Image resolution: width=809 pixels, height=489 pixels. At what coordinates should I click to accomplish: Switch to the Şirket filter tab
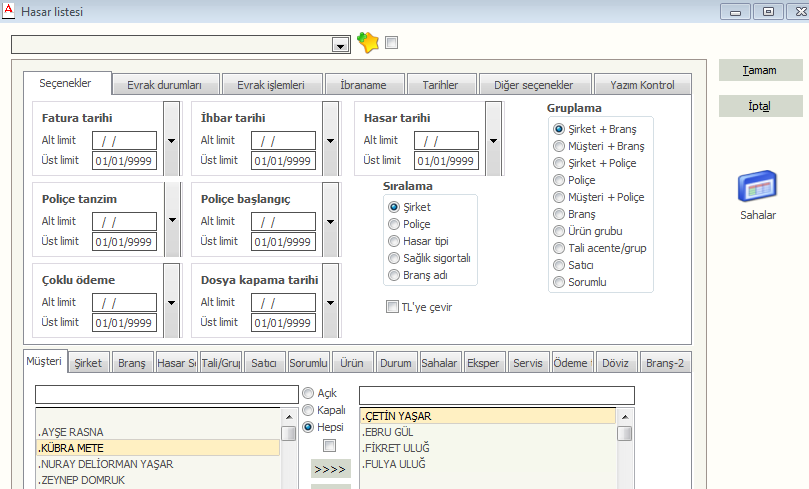coord(88,364)
